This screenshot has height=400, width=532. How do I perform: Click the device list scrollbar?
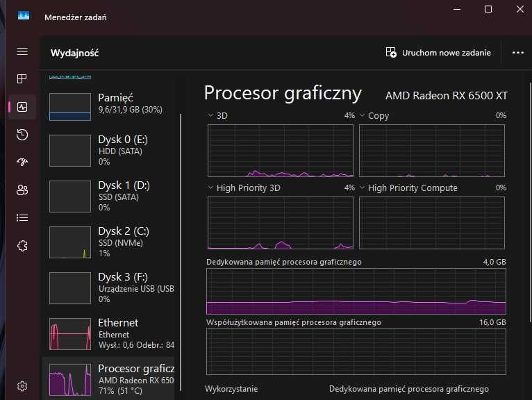(x=181, y=253)
